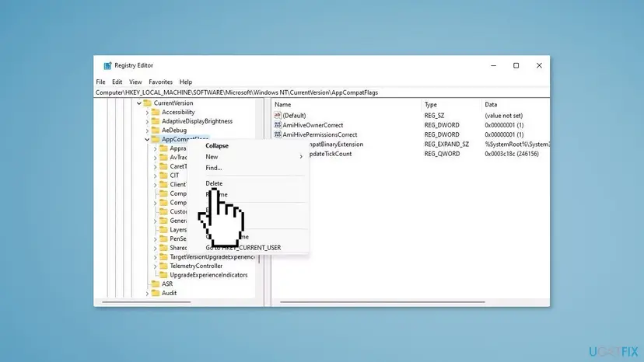Click the AmiHiveOwnerCorrect DWORD value icon
The height and width of the screenshot is (362, 644).
[x=278, y=125]
